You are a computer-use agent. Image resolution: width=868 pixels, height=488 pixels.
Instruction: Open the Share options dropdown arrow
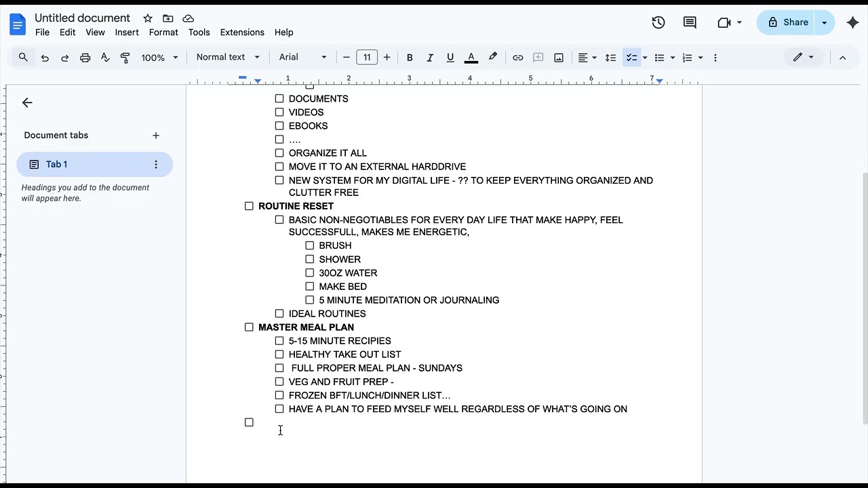825,22
